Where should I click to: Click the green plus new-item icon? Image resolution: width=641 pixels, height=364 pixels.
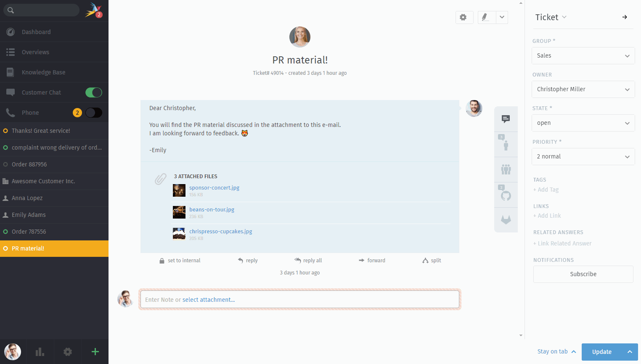tap(95, 352)
